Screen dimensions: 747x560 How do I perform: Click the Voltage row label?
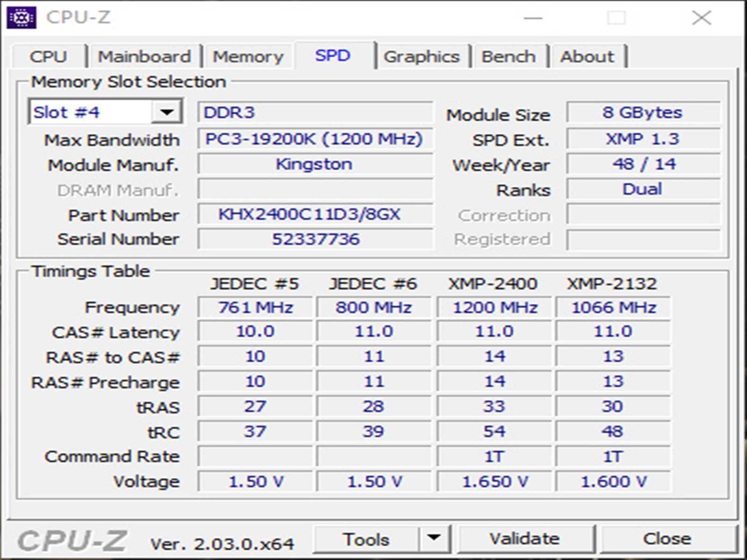click(x=147, y=482)
